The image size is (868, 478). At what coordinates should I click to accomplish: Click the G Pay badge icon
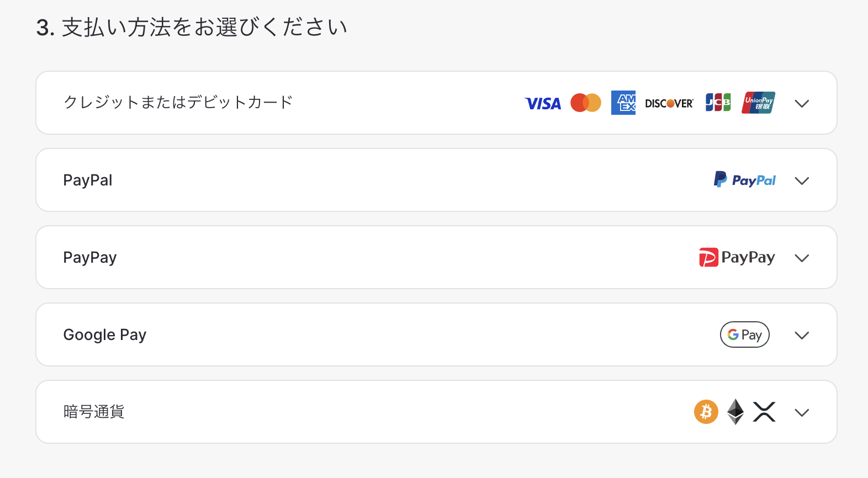[x=745, y=334]
